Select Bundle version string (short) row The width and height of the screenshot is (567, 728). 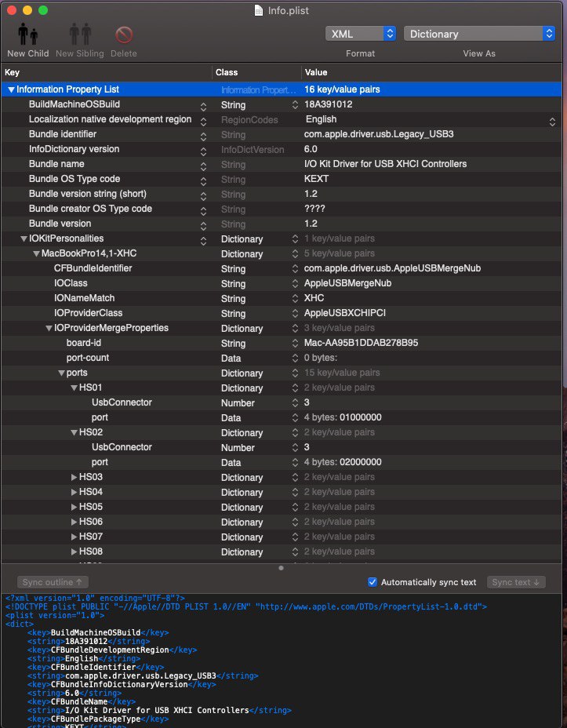click(282, 194)
